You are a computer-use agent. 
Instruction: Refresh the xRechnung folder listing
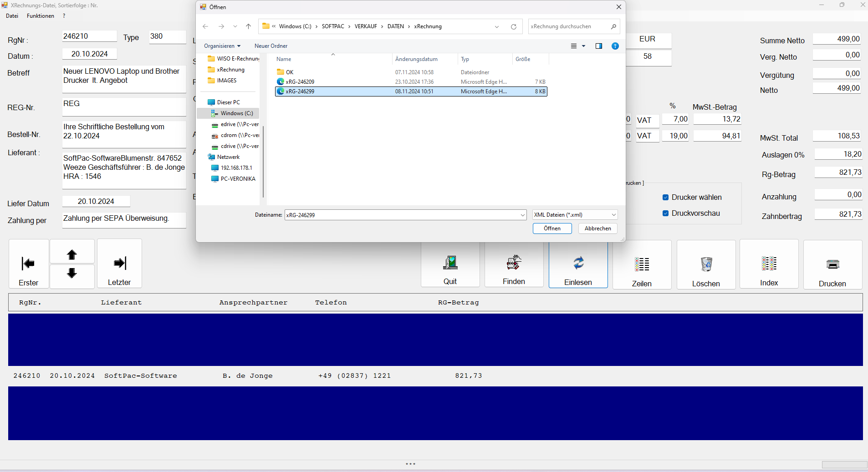click(x=514, y=26)
